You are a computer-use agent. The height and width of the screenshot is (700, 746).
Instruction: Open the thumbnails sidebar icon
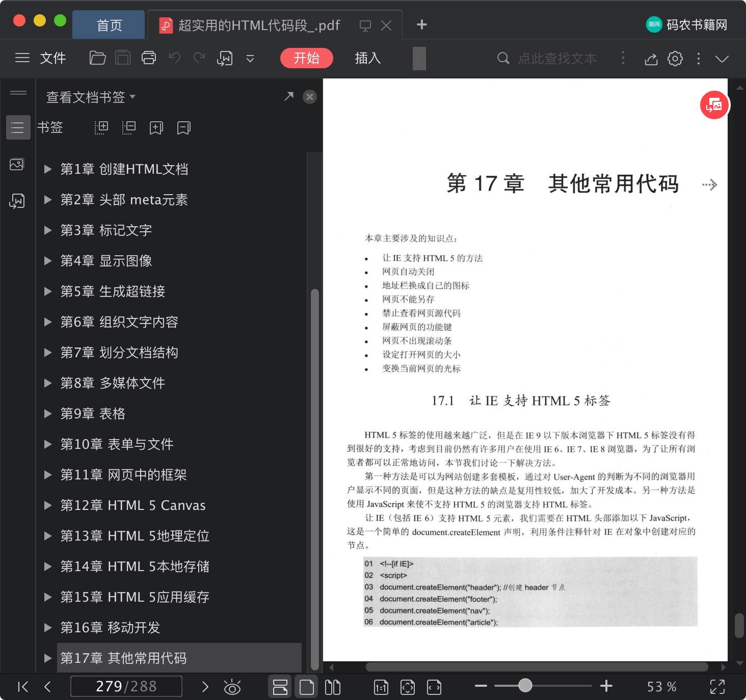17,165
